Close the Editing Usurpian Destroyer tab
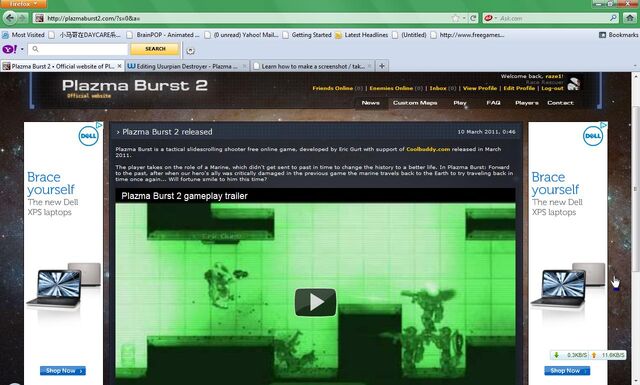The width and height of the screenshot is (640, 385). click(x=244, y=66)
